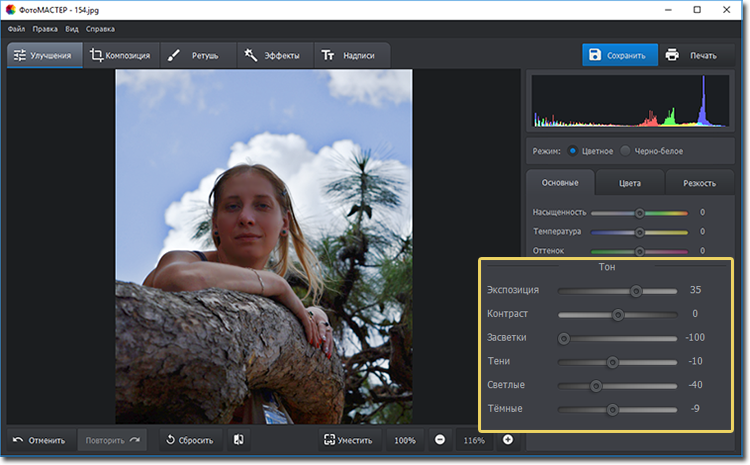Switch to the Цвета settings tab

[x=629, y=183]
